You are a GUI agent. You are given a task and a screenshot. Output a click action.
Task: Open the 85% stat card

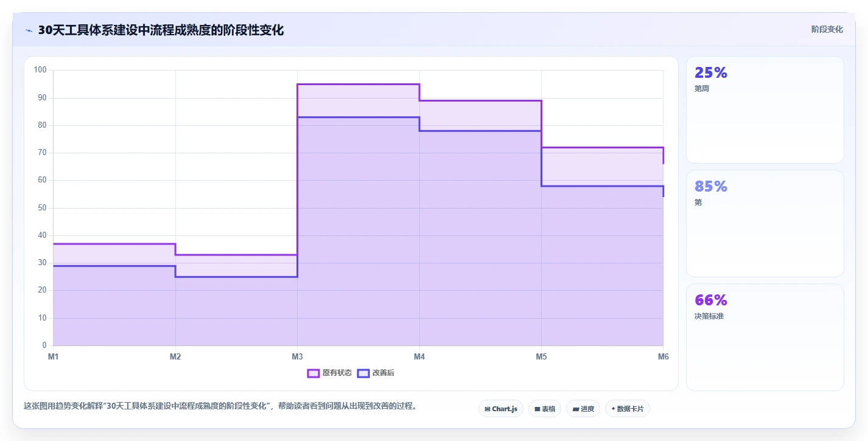point(765,223)
